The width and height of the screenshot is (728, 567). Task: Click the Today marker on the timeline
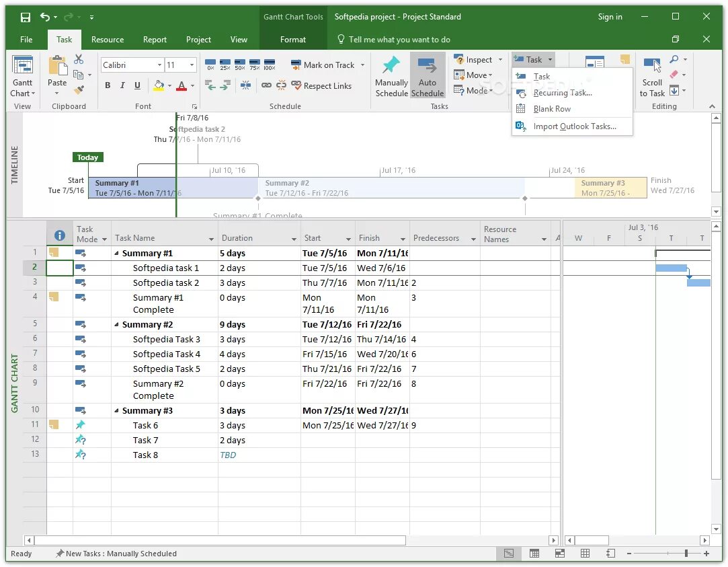[88, 157]
